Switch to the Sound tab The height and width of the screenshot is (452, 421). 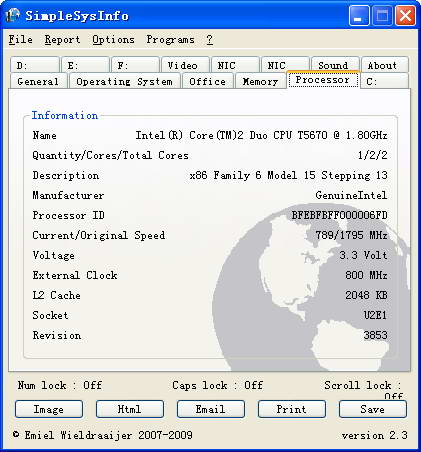pos(335,64)
